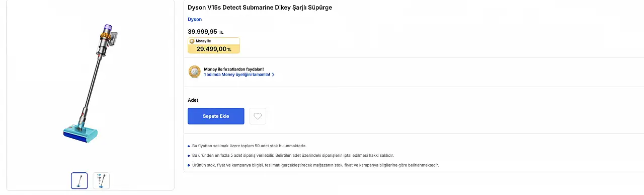The image size is (644, 195).
Task: Click the Dyson V15s Detect Submarine title
Action: tap(260, 8)
